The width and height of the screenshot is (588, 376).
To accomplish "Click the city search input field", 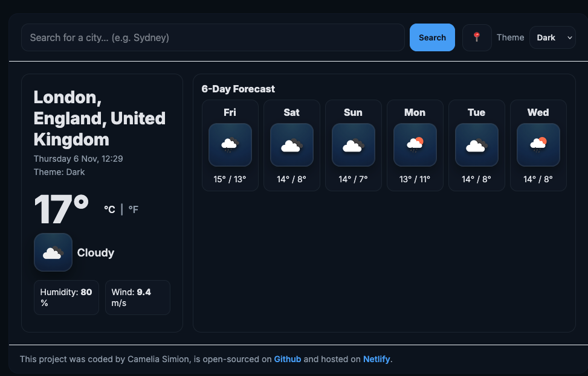I will coord(213,37).
